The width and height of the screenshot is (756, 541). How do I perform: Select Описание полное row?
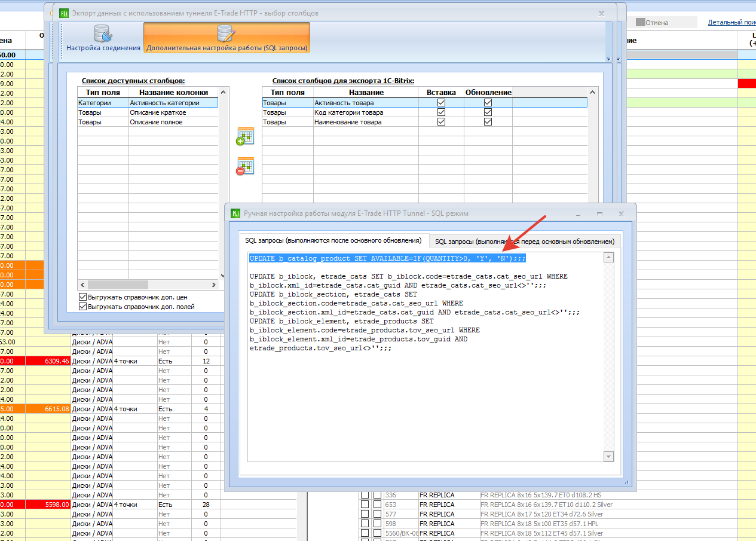pos(148,122)
